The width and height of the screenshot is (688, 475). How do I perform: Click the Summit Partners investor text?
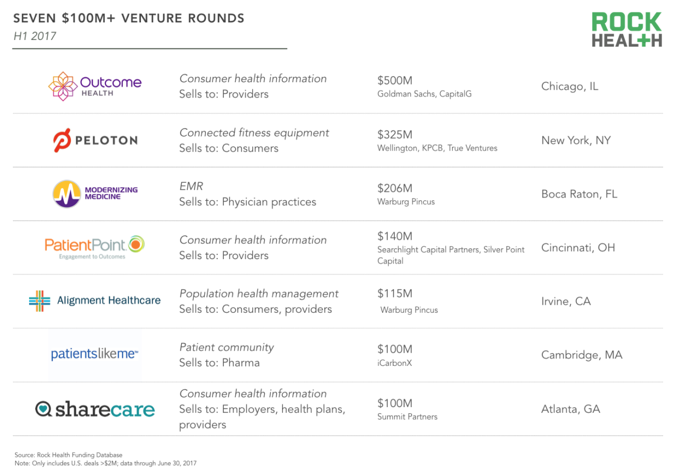[407, 417]
